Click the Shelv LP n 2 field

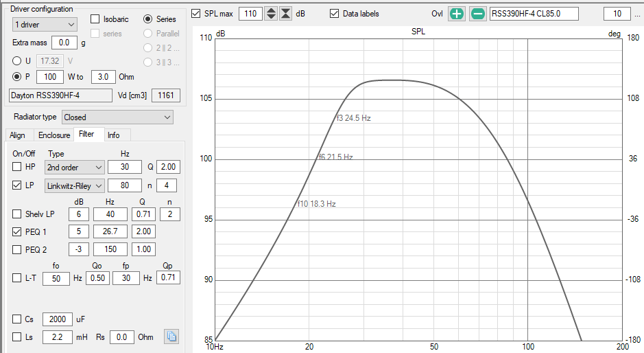coord(169,214)
